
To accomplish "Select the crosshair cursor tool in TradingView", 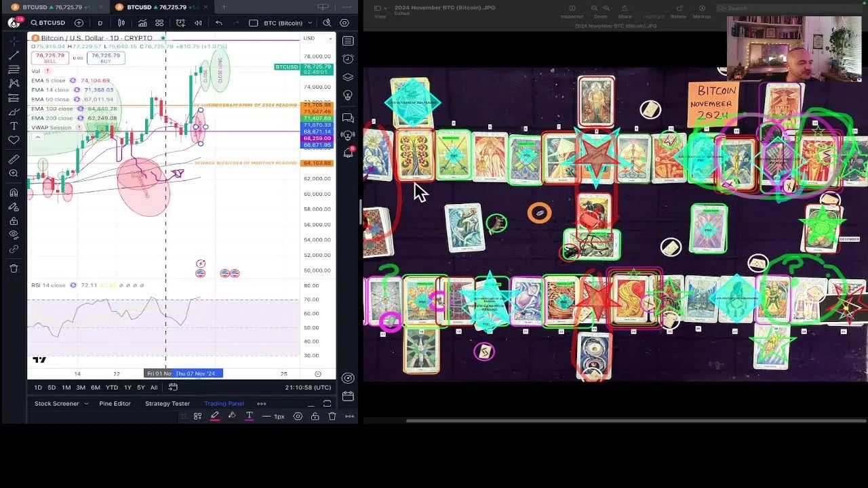I will (x=14, y=41).
